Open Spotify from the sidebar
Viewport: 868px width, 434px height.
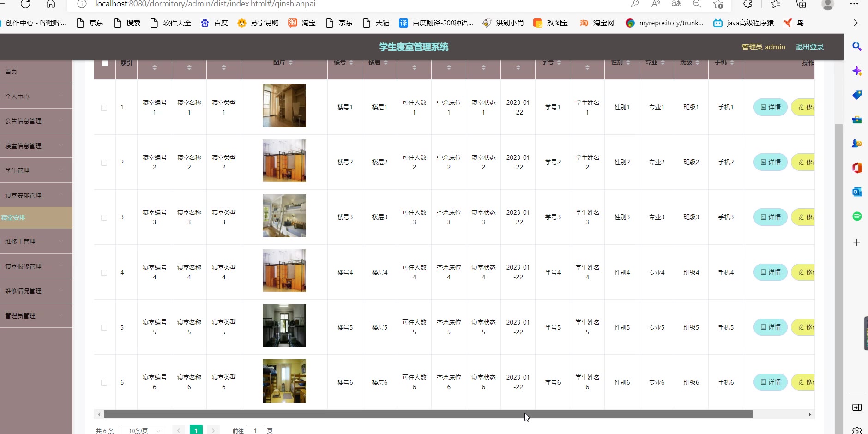click(x=857, y=216)
